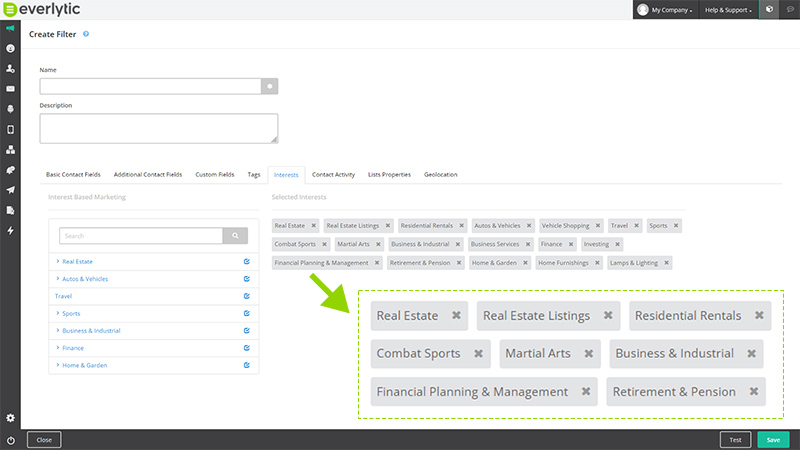The image size is (800, 450).
Task: Open the My Company dropdown
Action: pyautogui.click(x=665, y=10)
